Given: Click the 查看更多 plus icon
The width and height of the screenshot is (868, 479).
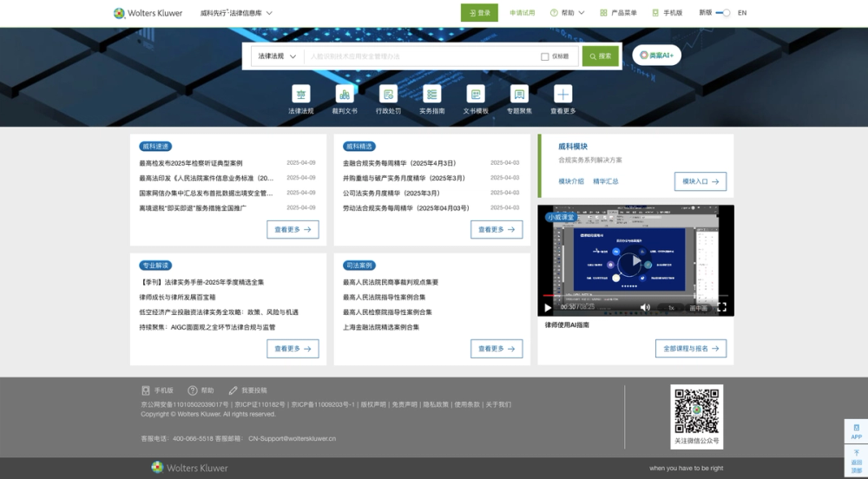Looking at the screenshot, I should click(563, 94).
